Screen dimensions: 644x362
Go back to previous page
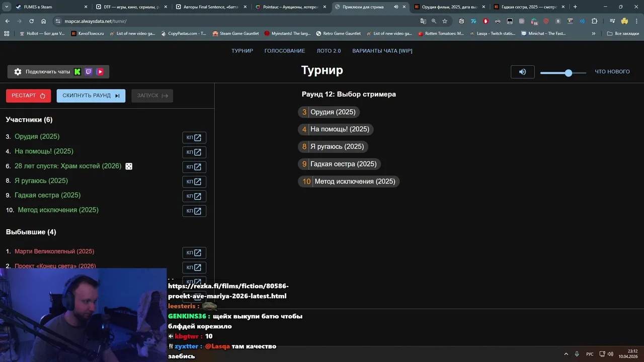click(7, 21)
